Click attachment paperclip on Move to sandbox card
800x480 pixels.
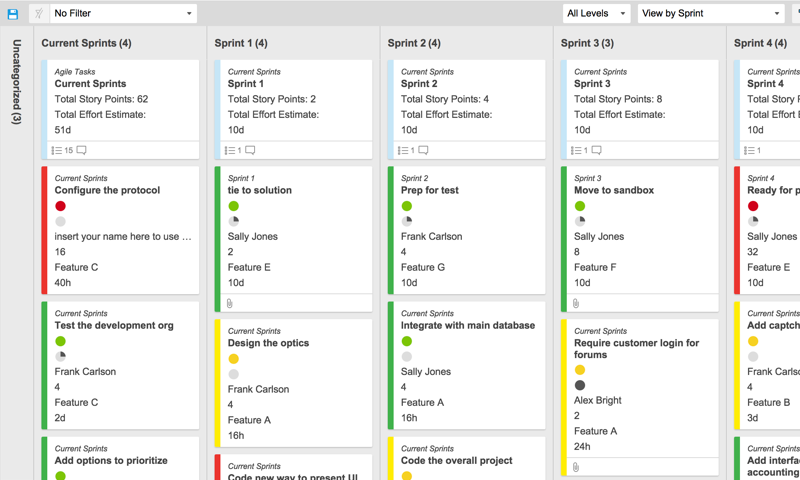(576, 303)
